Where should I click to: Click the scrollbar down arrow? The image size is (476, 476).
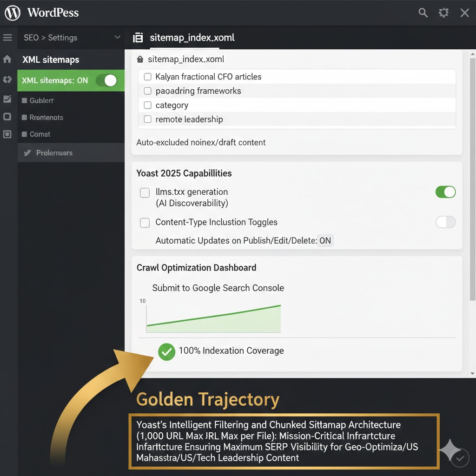tap(472, 374)
